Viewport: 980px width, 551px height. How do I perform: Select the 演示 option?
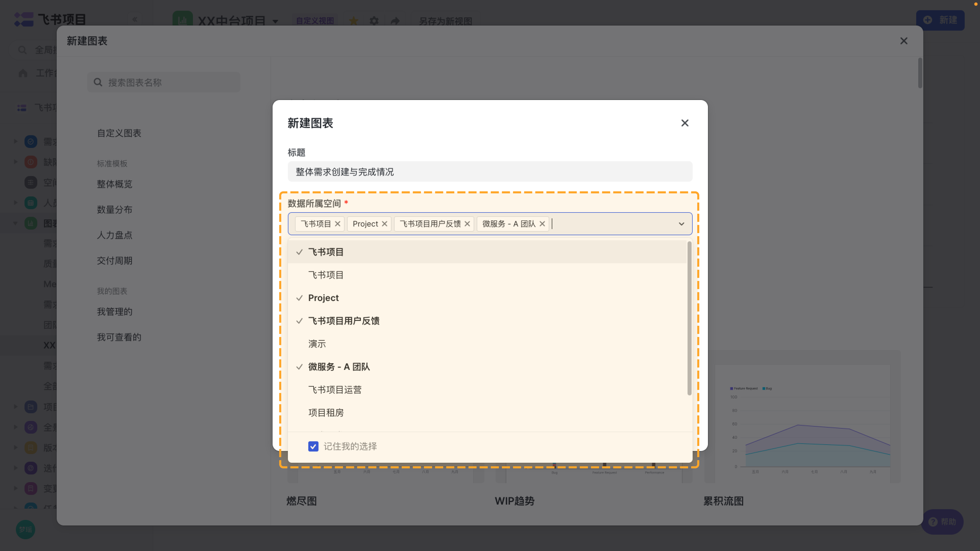coord(487,344)
